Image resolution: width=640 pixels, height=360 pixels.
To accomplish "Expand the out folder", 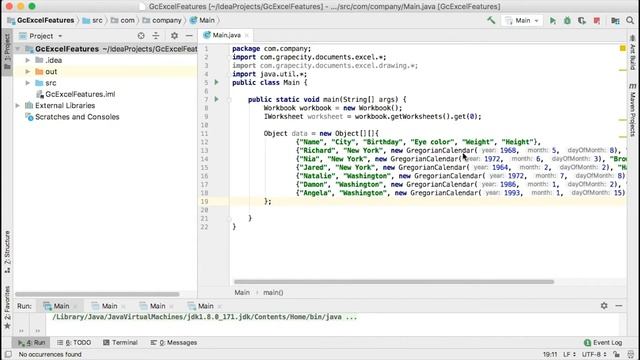I will (x=28, y=72).
